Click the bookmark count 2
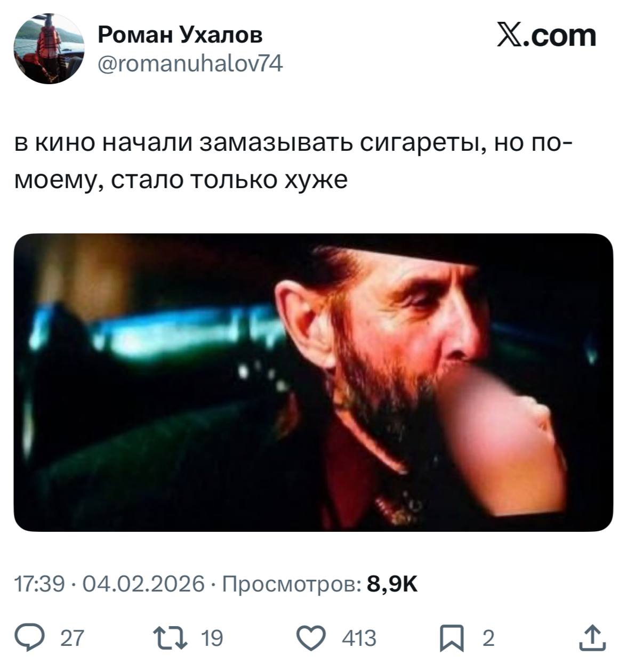 (488, 638)
